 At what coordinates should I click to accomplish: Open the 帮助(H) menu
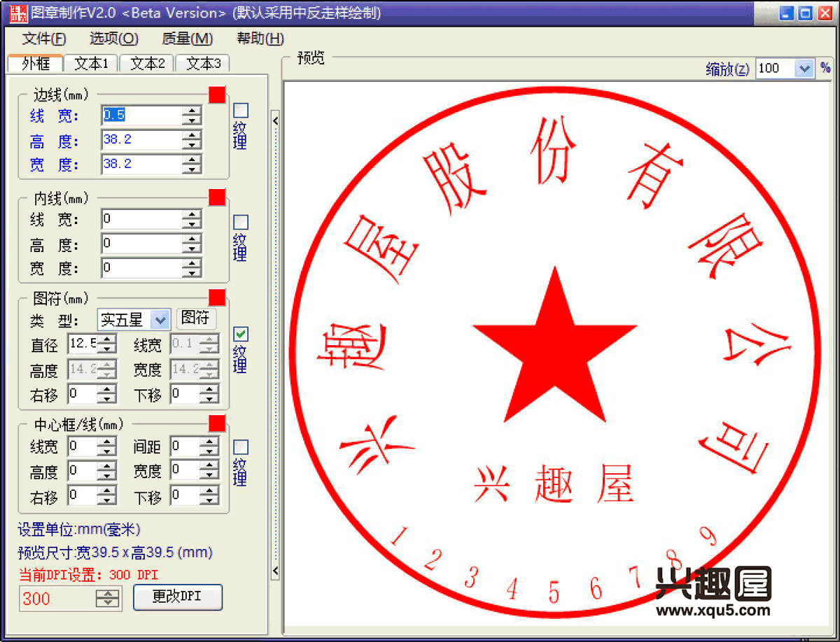click(260, 39)
